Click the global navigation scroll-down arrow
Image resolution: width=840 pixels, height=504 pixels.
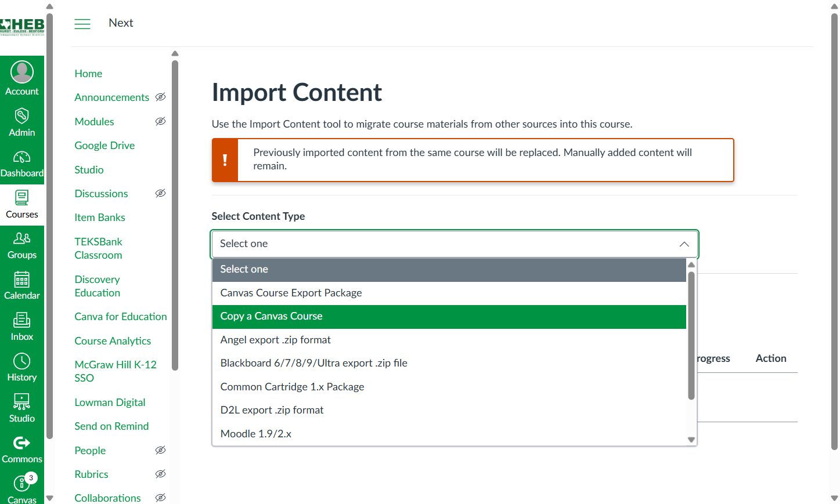pos(49,498)
